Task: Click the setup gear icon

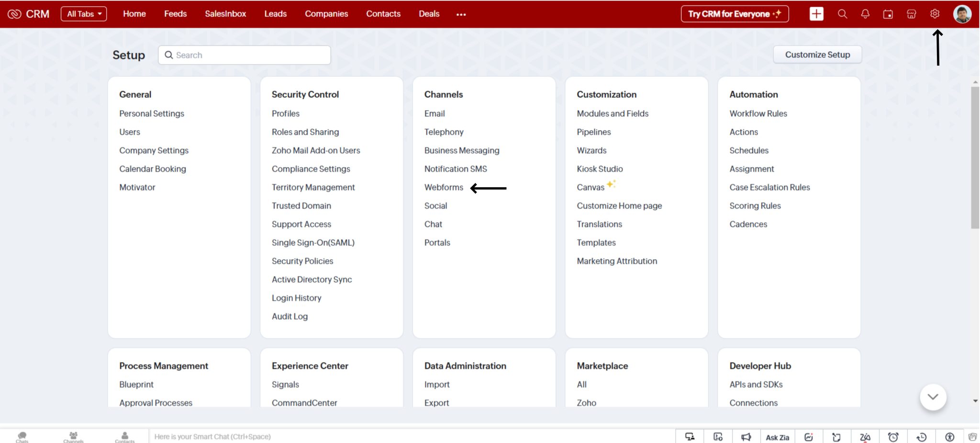Action: point(934,14)
